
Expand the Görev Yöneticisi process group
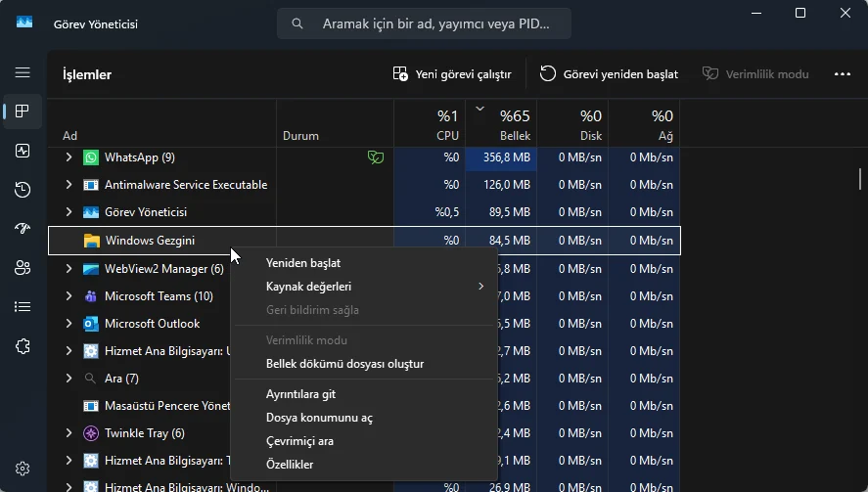[x=69, y=212]
